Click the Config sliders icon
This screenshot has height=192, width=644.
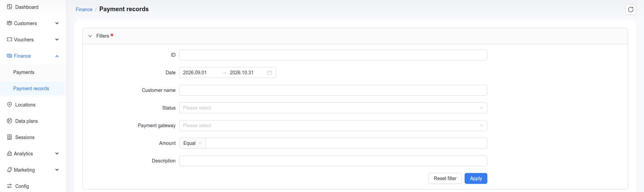pos(9,186)
